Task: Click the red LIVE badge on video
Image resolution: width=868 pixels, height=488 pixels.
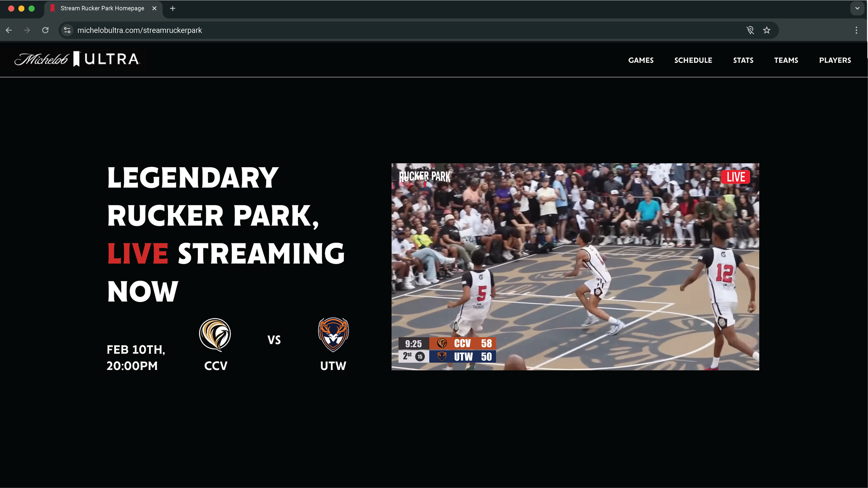Action: 735,177
